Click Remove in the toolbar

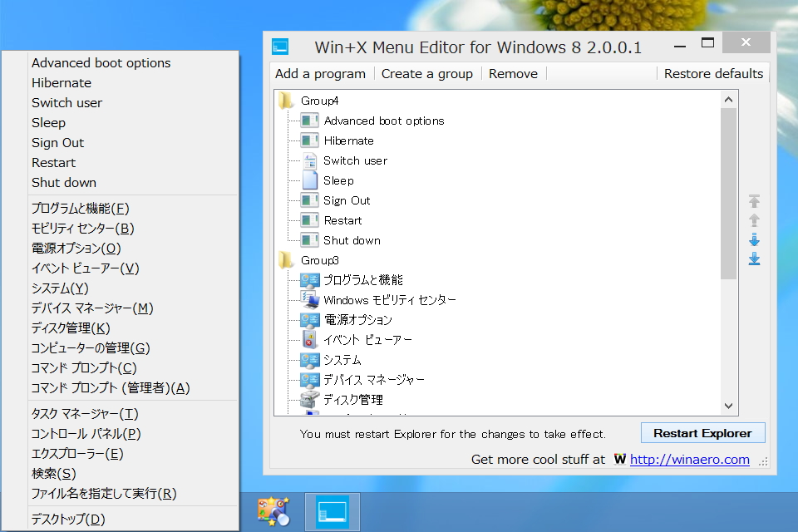pos(513,74)
